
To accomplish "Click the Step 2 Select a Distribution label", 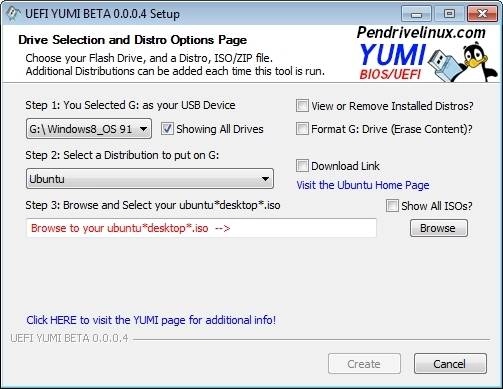I will 122,155.
